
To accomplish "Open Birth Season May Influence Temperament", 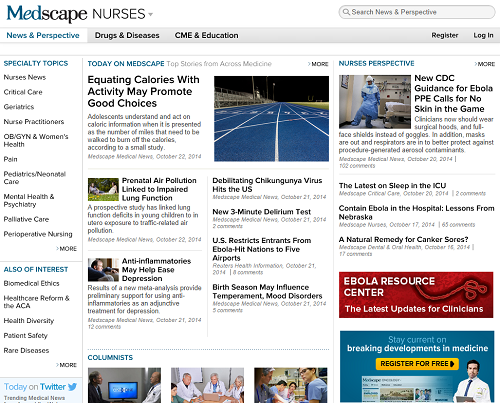I will point(267,292).
